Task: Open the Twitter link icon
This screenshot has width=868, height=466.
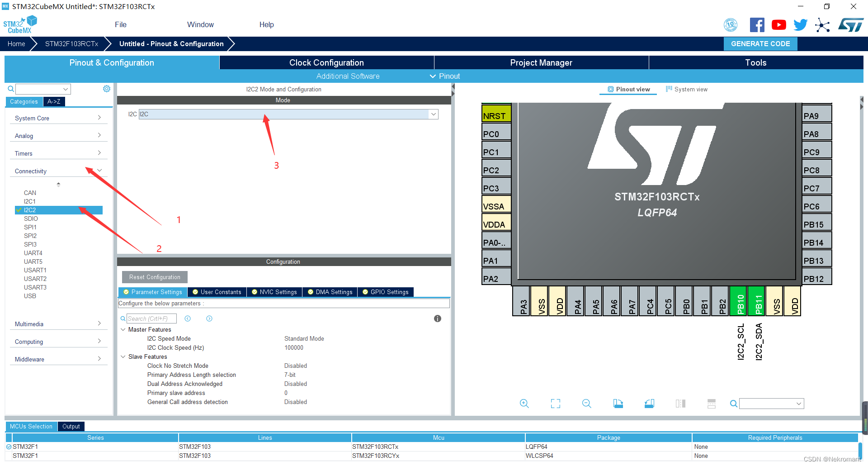Action: (x=800, y=25)
